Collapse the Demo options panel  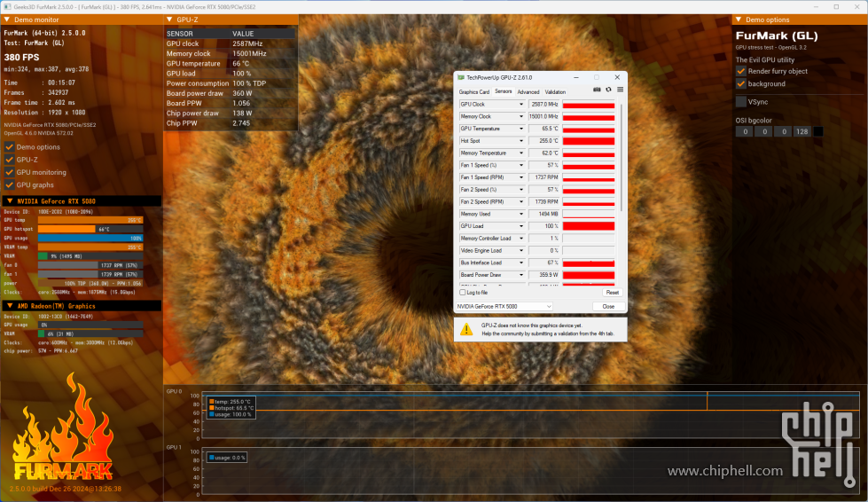pyautogui.click(x=738, y=20)
